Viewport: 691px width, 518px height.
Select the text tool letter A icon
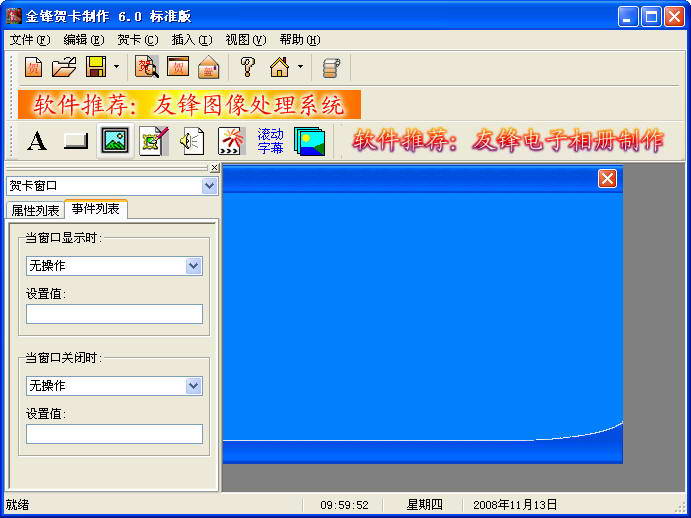click(x=37, y=141)
